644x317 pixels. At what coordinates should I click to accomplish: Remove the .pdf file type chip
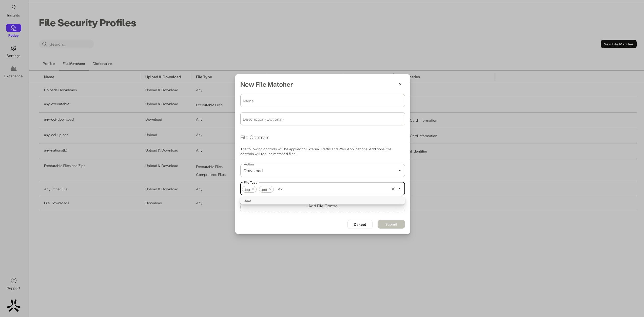[270, 189]
